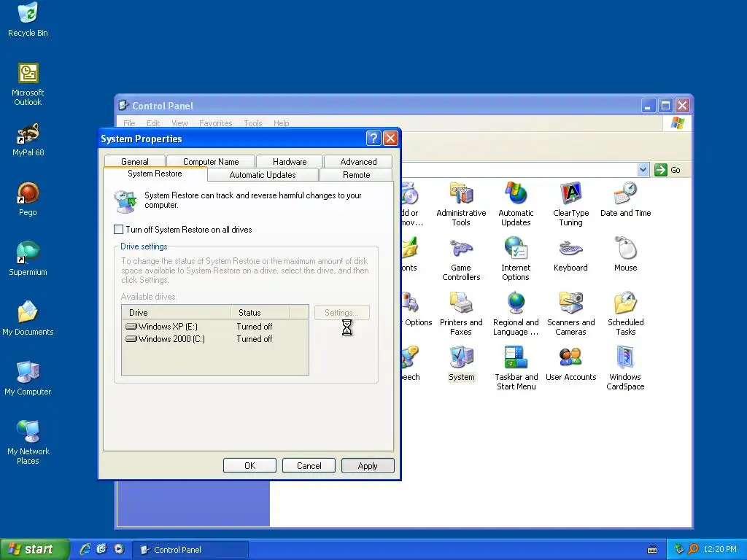Viewport: 747px width, 560px height.
Task: Switch to the General tab
Action: pyautogui.click(x=135, y=161)
